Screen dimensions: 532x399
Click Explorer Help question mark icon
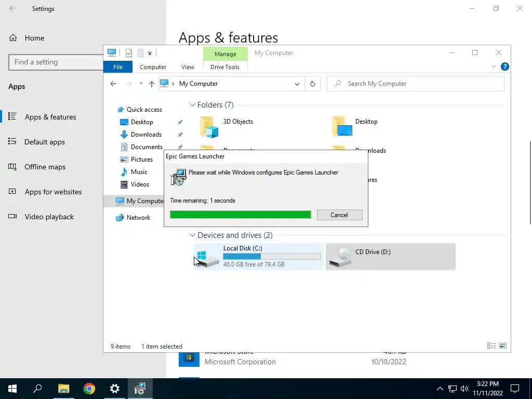coord(504,66)
